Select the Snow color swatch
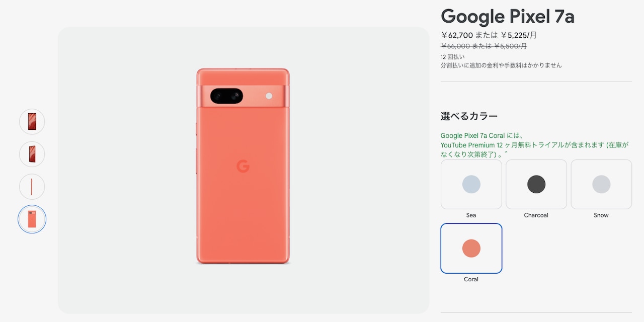The height and width of the screenshot is (322, 644). (601, 184)
